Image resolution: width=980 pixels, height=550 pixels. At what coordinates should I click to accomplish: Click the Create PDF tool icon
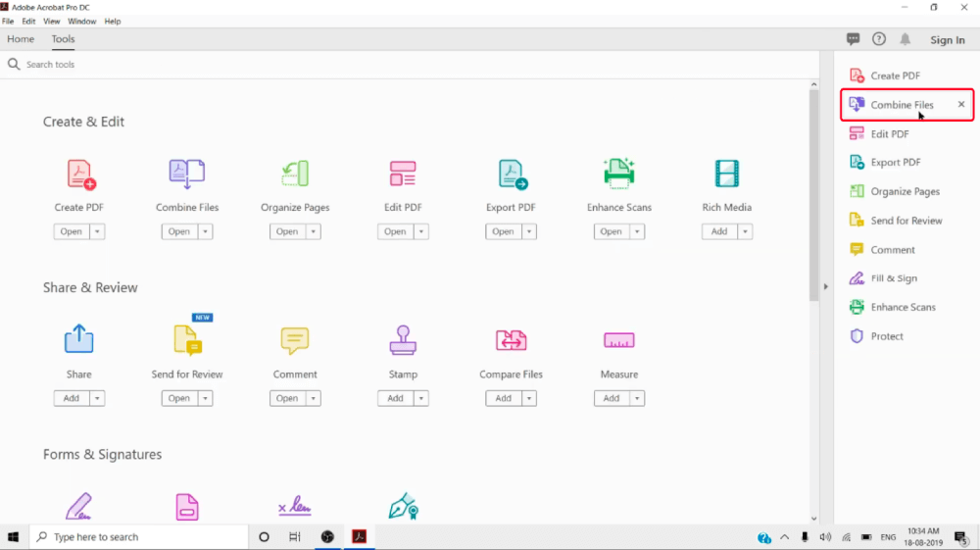80,175
